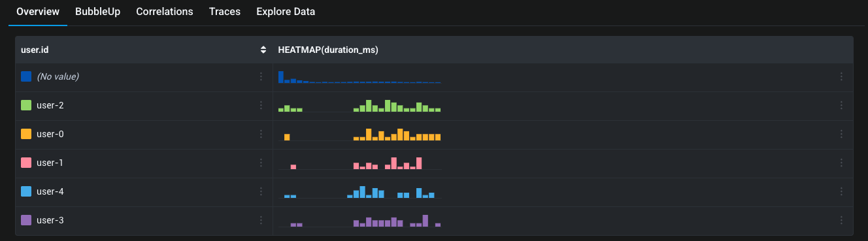Click the (No value) duration histogram
This screenshot has width=868, height=241.
[x=359, y=77]
